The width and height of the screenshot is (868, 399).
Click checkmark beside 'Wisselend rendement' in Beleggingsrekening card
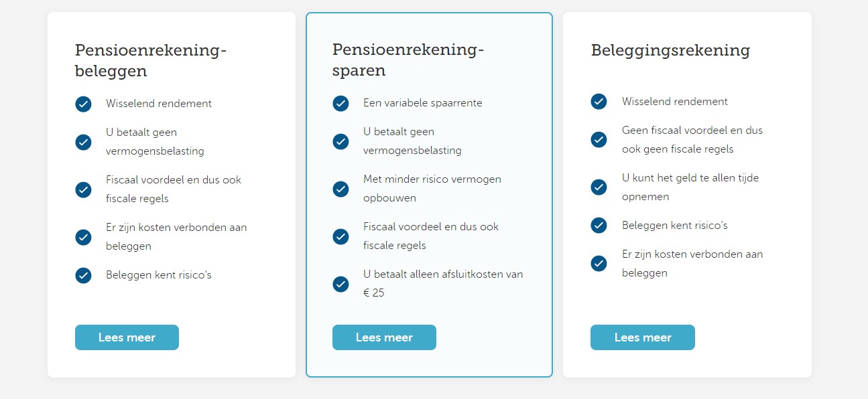pos(599,102)
